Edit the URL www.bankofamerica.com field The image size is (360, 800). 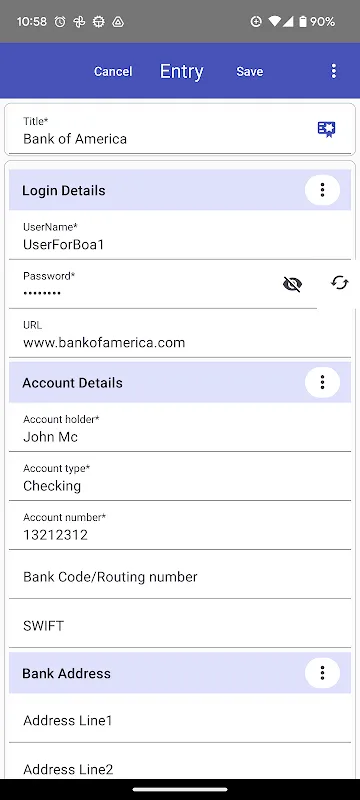pos(180,334)
